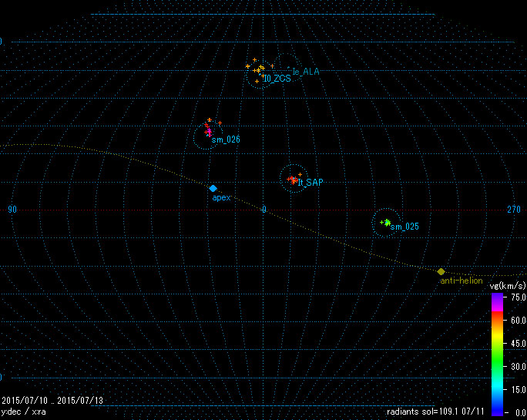Select the magenta sm_026 radiant cluster
Screen dimensions: 527x420
pos(209,131)
